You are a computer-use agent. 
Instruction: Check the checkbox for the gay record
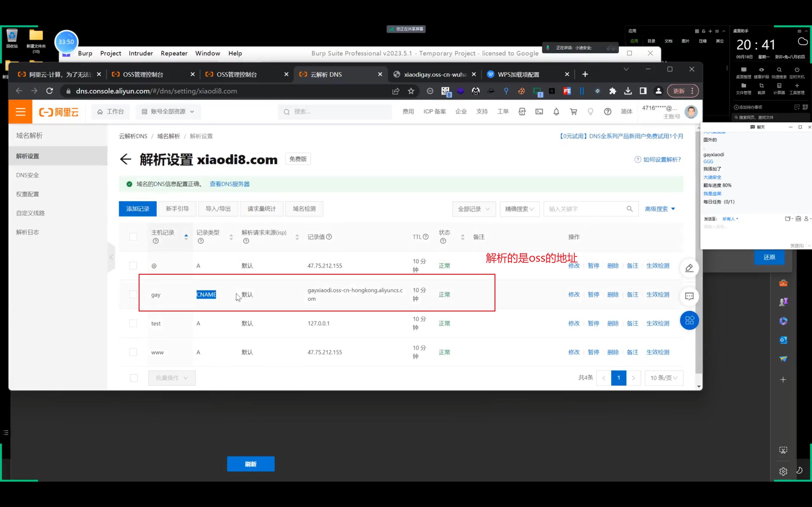133,294
